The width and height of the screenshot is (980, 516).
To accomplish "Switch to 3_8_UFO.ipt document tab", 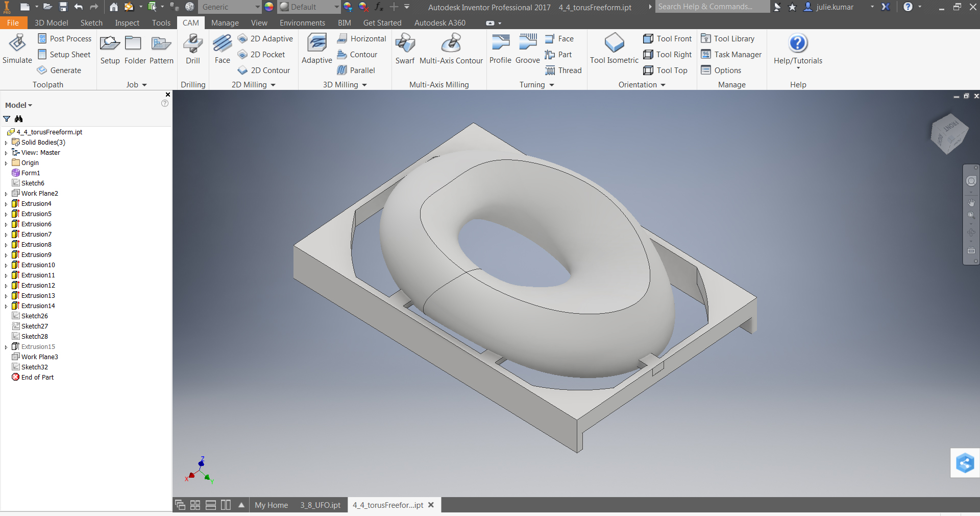I will coord(320,505).
